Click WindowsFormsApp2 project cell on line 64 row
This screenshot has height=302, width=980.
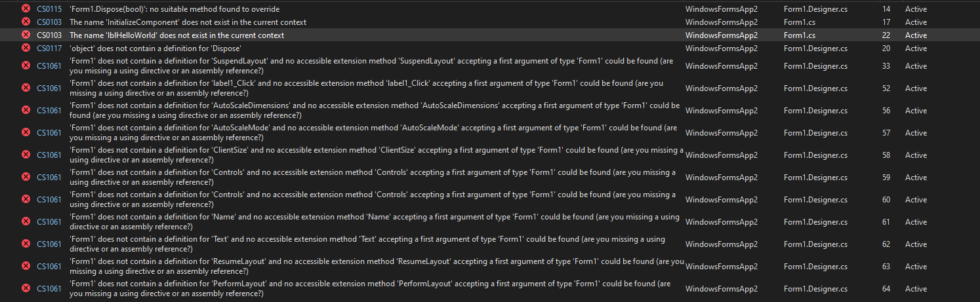coord(721,289)
